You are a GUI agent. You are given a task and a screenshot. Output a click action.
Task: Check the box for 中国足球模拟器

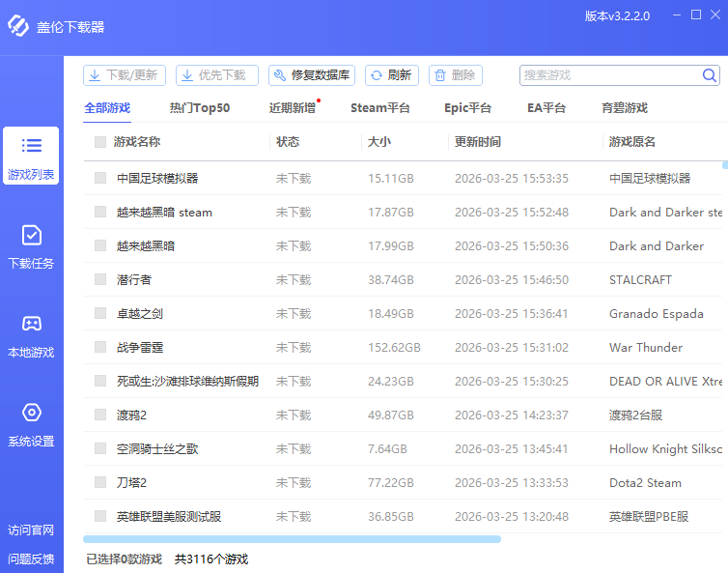tap(100, 178)
